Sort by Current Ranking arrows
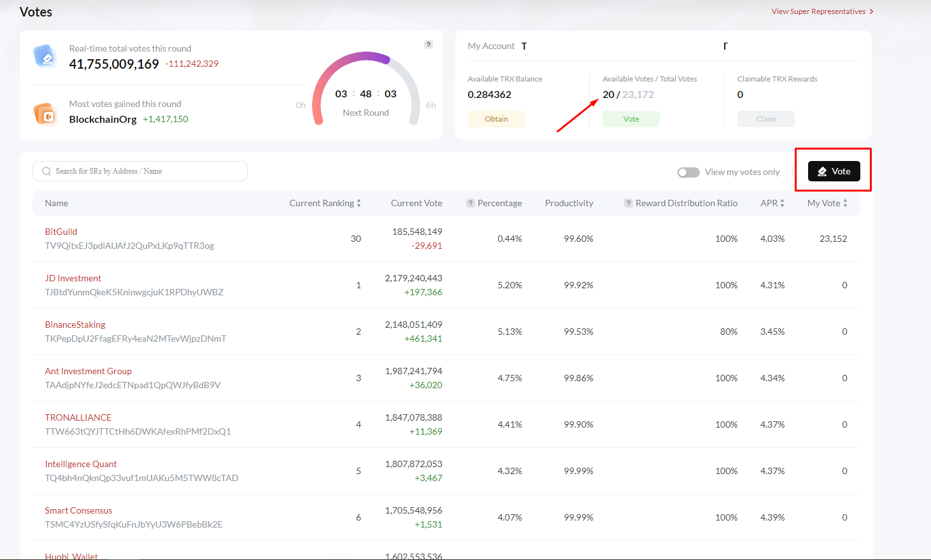Image resolution: width=931 pixels, height=560 pixels. point(359,203)
